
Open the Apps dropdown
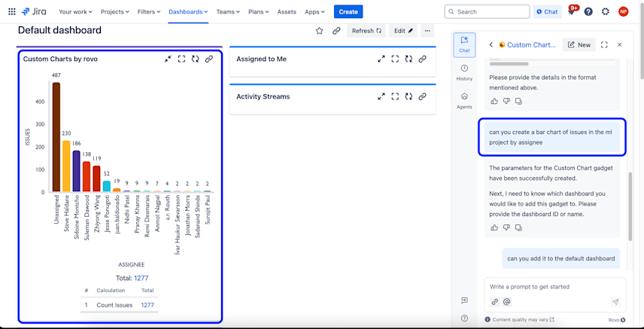tap(314, 12)
